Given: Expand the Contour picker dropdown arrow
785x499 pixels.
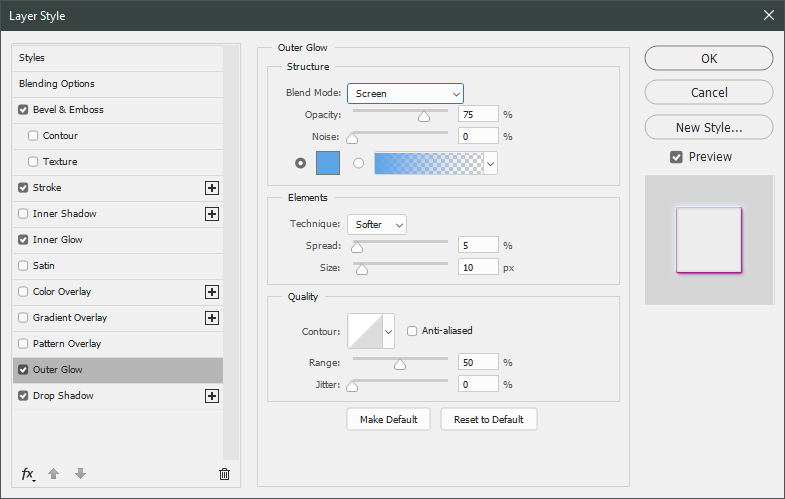Looking at the screenshot, I should pos(389,331).
